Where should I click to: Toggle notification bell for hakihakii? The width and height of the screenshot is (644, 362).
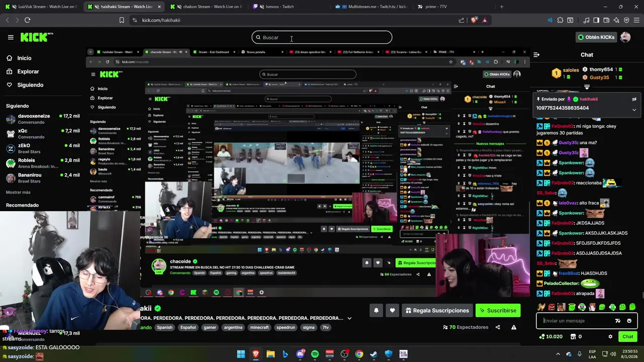[376, 311]
